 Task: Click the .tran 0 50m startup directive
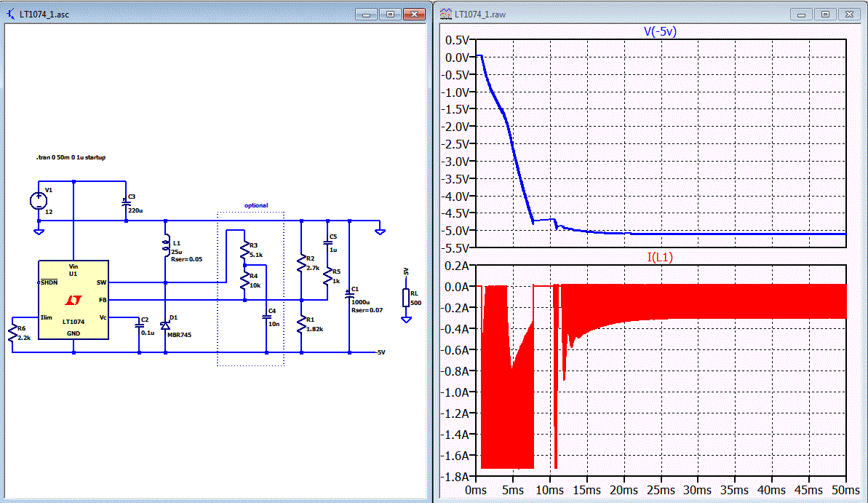point(71,157)
